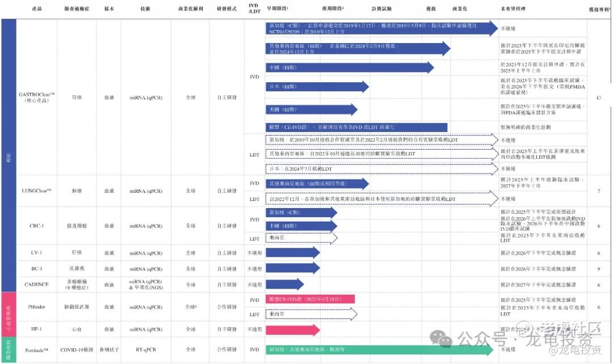Select the CADENCE product cell
The width and height of the screenshot is (613, 364).
click(x=37, y=284)
